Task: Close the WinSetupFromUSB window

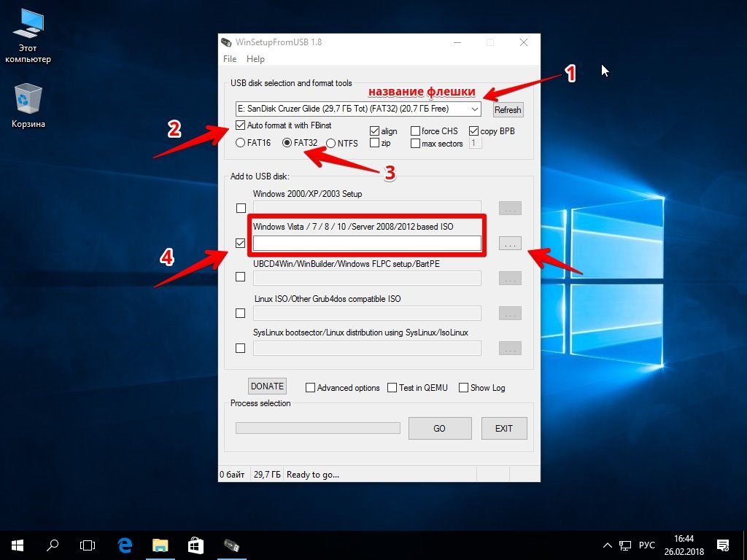Action: pyautogui.click(x=524, y=42)
